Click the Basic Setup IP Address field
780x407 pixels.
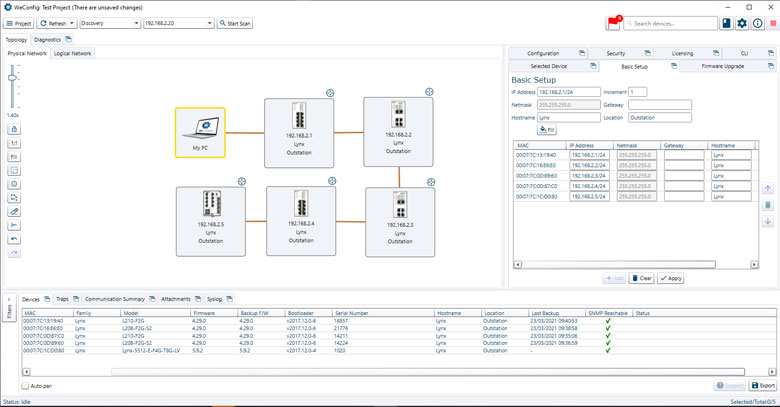click(569, 92)
